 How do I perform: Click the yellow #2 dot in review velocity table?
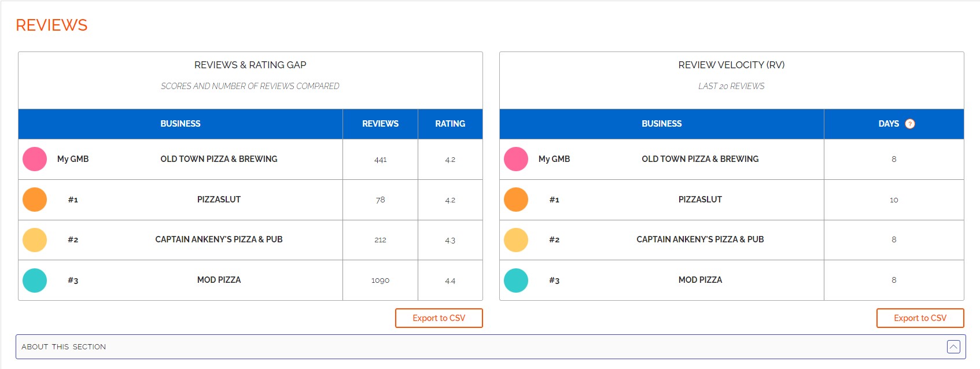coord(516,240)
